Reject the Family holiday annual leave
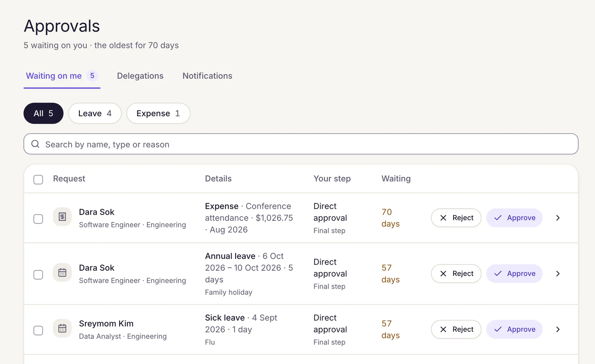Viewport: 595px width, 364px height. tap(456, 274)
